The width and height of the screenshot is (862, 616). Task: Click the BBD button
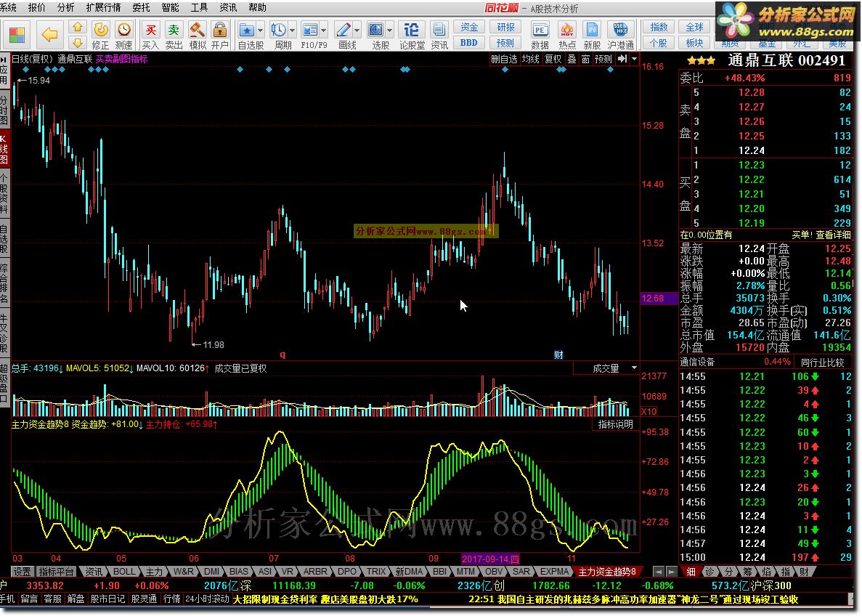(469, 42)
